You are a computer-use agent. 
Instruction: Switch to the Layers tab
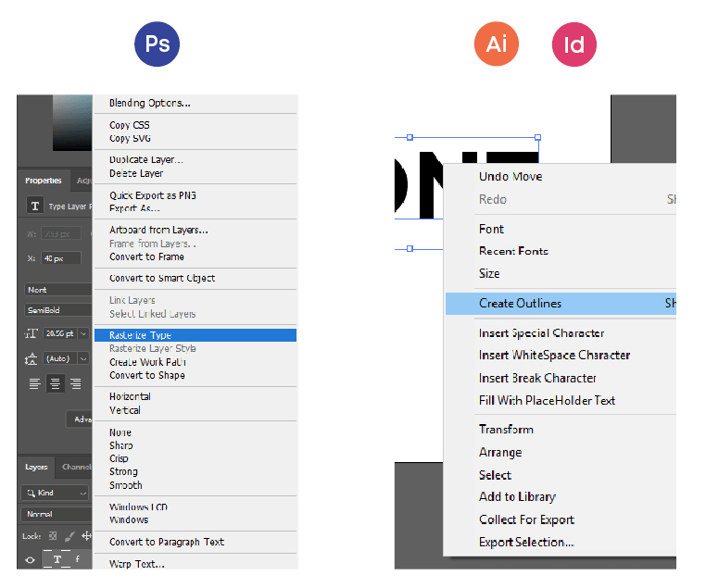36,468
